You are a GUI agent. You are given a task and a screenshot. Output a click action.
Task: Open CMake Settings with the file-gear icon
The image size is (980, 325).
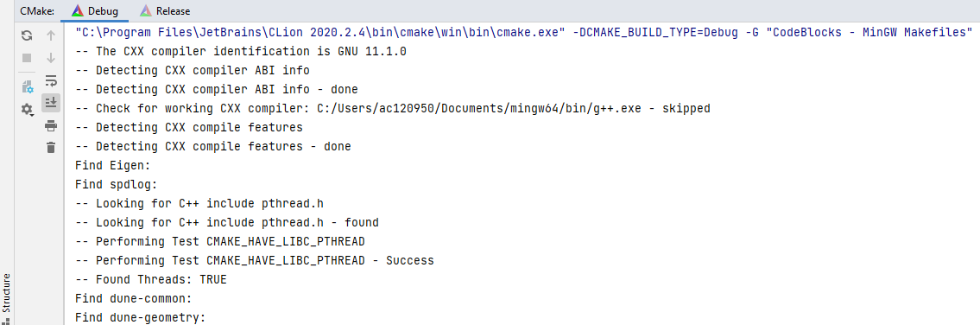[x=27, y=86]
